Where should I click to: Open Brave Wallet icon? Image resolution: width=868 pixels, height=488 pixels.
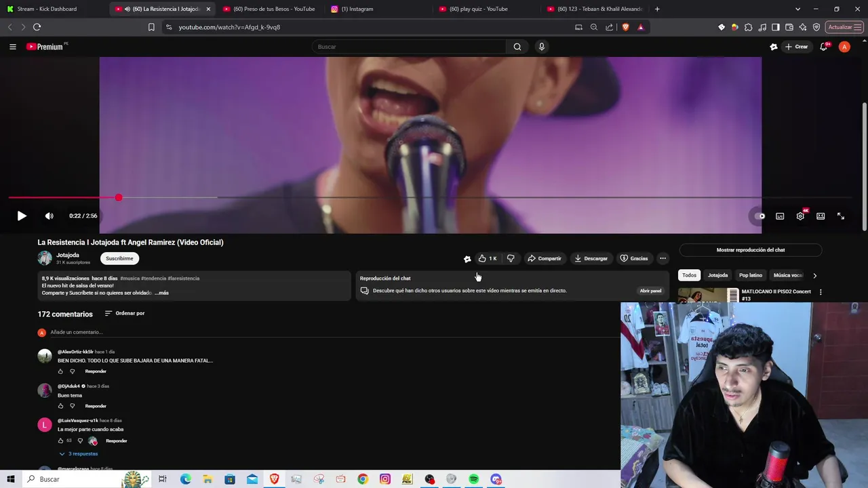789,27
